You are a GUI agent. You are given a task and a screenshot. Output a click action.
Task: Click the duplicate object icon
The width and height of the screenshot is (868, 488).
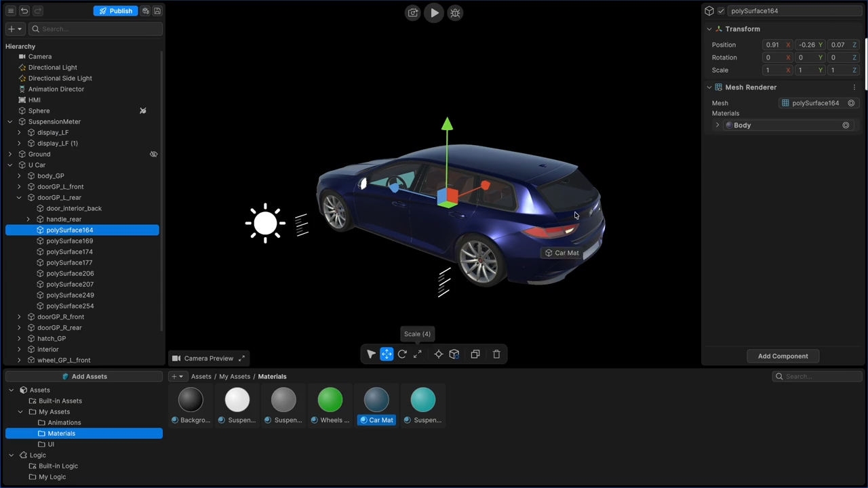(475, 354)
